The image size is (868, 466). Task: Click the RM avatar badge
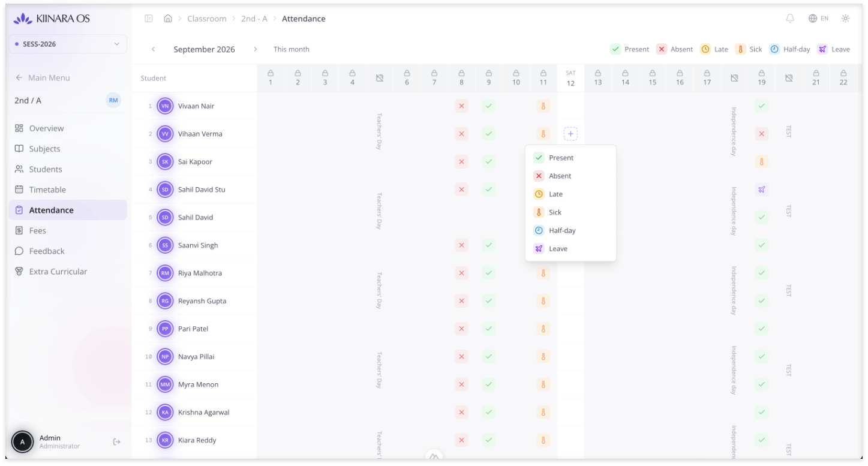point(113,100)
